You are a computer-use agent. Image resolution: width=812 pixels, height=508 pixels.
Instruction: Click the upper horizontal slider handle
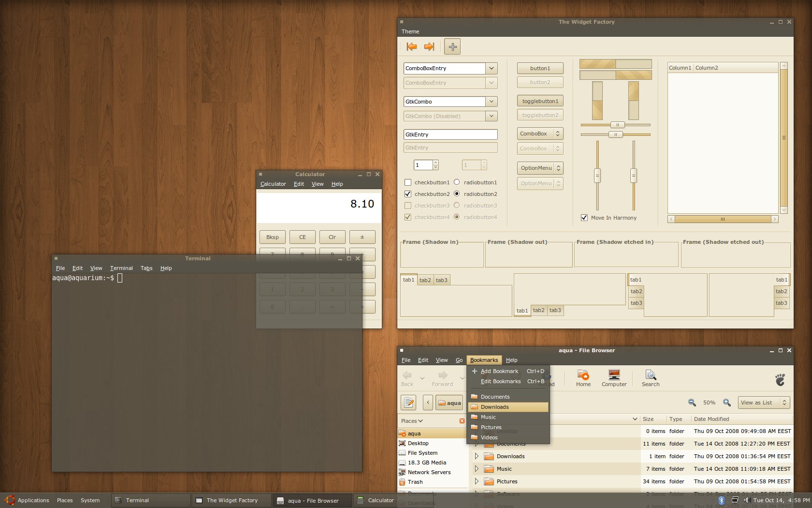tap(617, 124)
